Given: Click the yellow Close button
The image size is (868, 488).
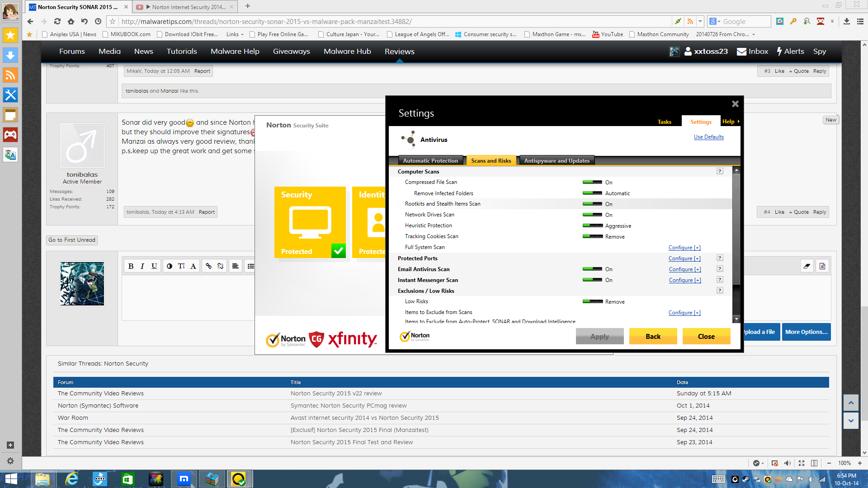Looking at the screenshot, I should (706, 337).
